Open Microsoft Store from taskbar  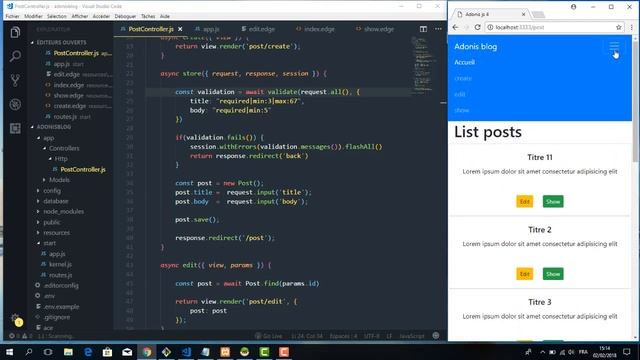(107, 352)
